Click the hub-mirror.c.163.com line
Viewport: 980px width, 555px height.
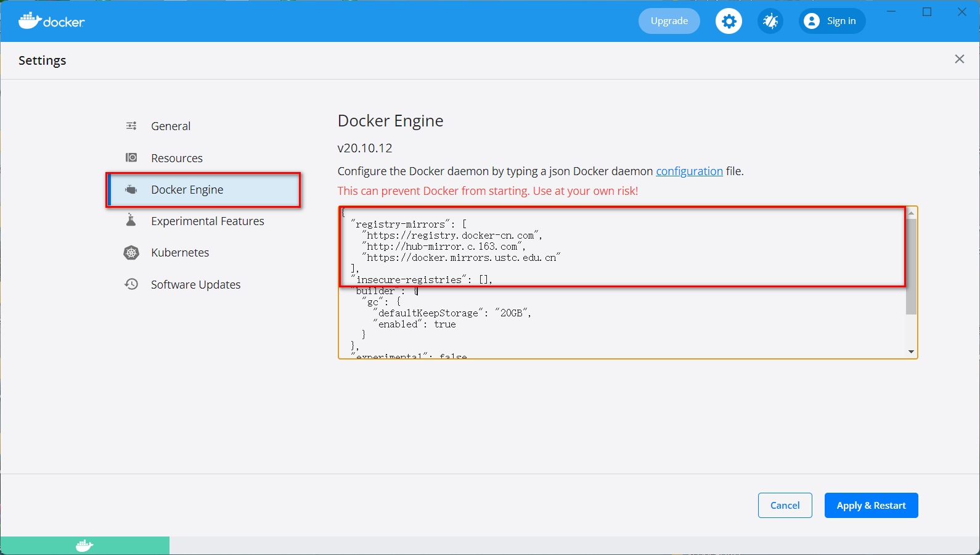click(x=444, y=247)
